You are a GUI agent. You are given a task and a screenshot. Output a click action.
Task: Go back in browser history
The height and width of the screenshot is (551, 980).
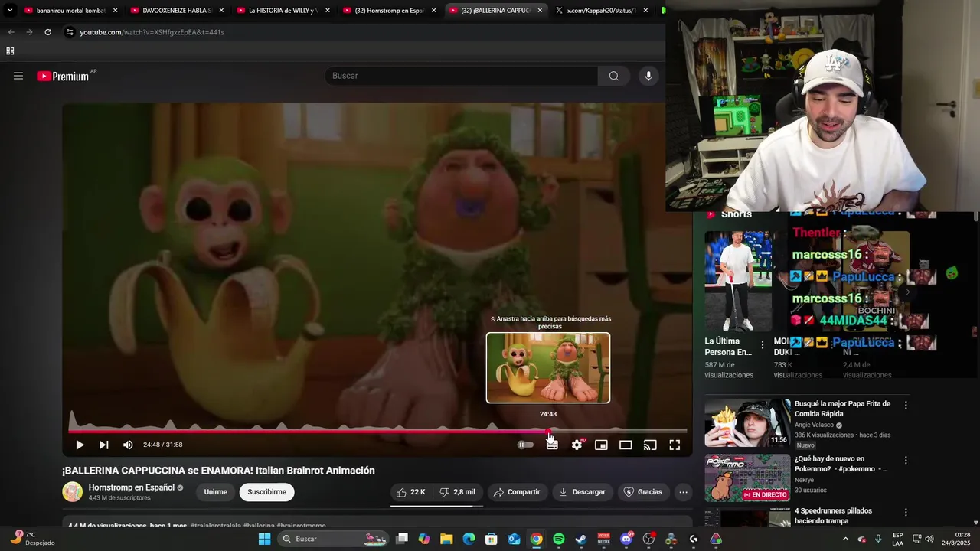pyautogui.click(x=11, y=32)
